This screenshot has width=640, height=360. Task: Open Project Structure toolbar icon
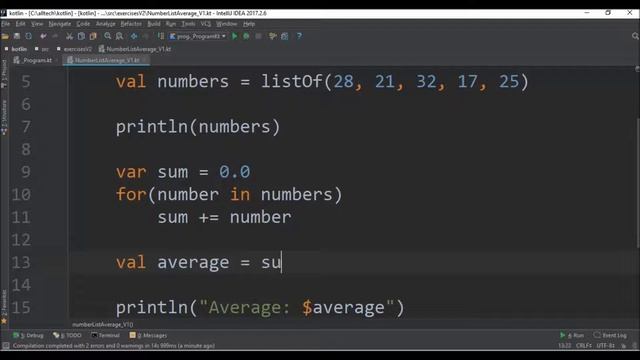284,36
